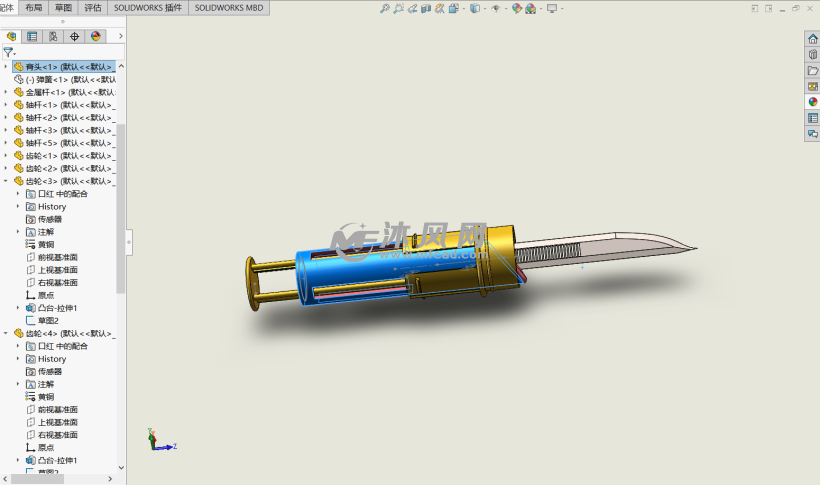The image size is (820, 485).
Task: Open the DimXpertManager crosshair tab
Action: point(74,36)
